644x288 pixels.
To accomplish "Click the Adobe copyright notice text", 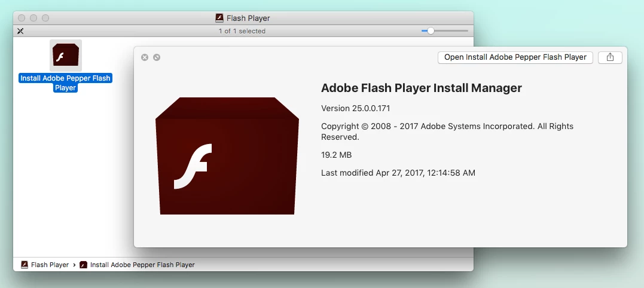I will [447, 131].
